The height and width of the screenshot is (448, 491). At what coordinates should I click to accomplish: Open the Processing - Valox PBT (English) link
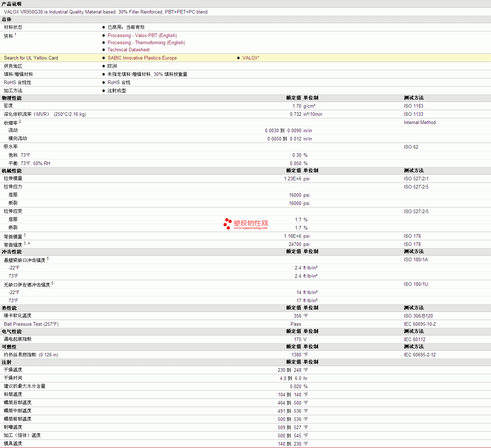(142, 36)
